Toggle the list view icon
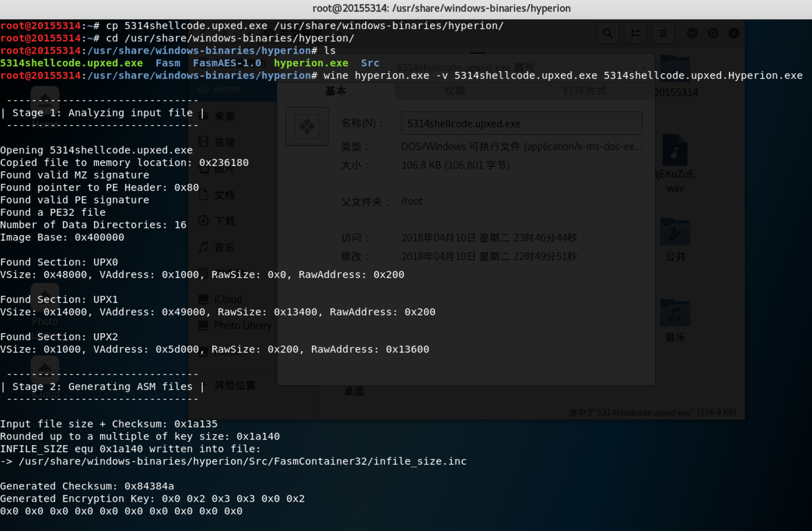 [635, 33]
